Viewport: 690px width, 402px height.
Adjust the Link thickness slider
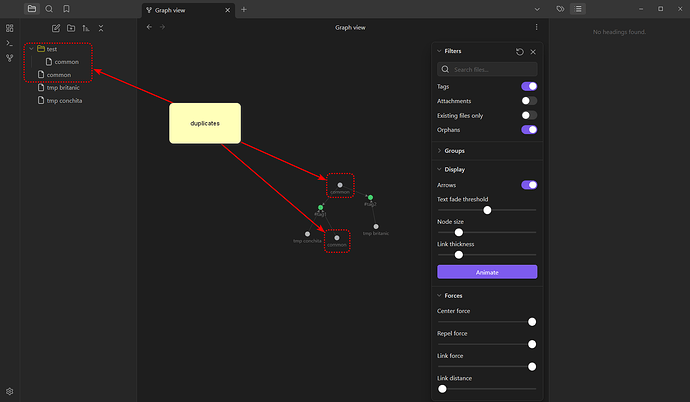pyautogui.click(x=487, y=255)
